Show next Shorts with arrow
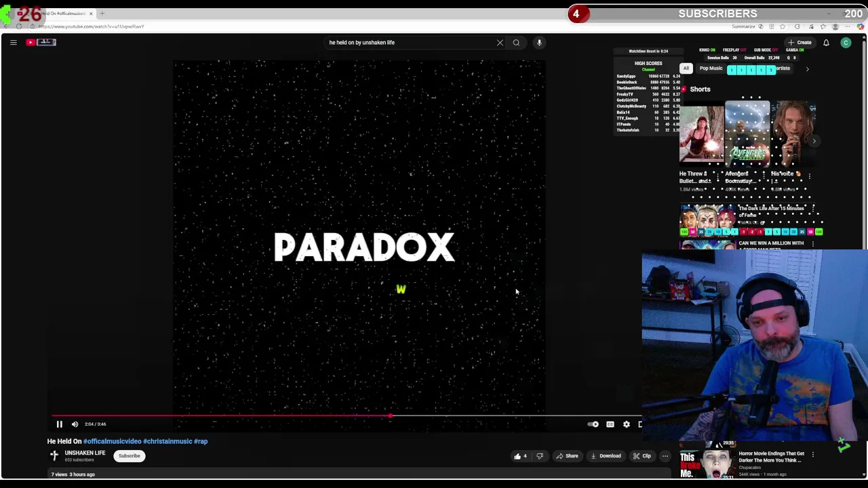The image size is (868, 488). [x=814, y=141]
